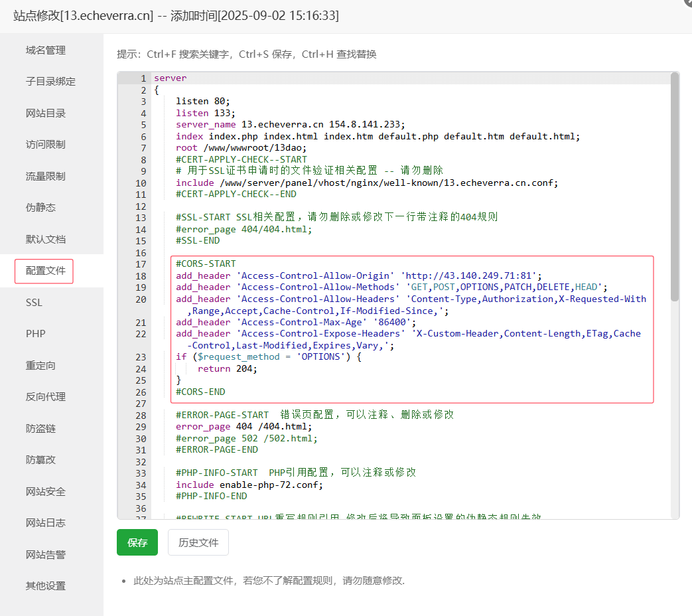Screen dimensions: 692x616
Task: Open the 域名管理 tab
Action: (x=46, y=50)
